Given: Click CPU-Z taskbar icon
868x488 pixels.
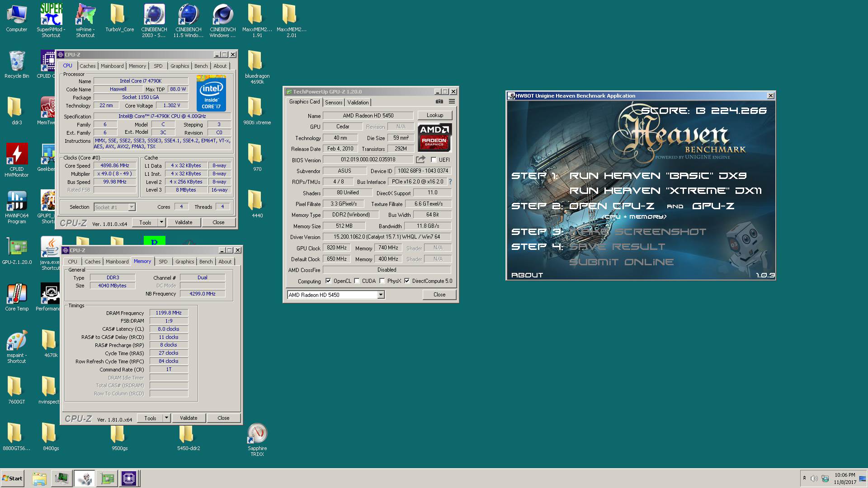Looking at the screenshot, I should tap(128, 479).
